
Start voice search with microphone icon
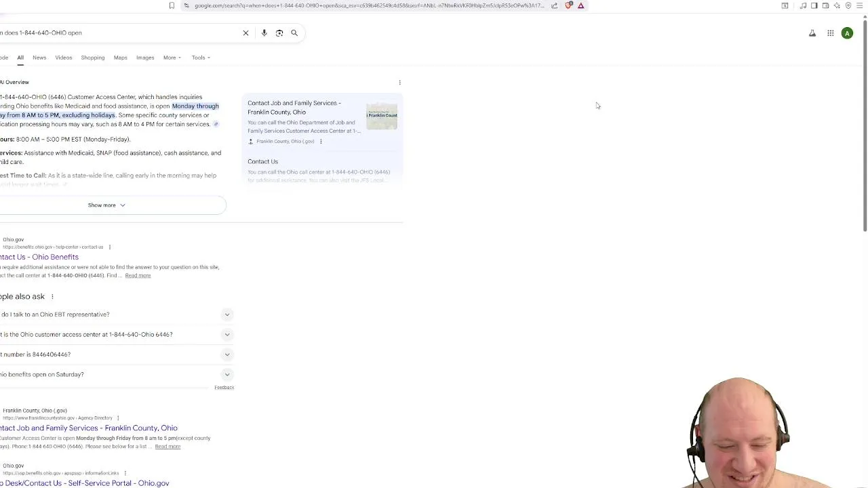[264, 33]
